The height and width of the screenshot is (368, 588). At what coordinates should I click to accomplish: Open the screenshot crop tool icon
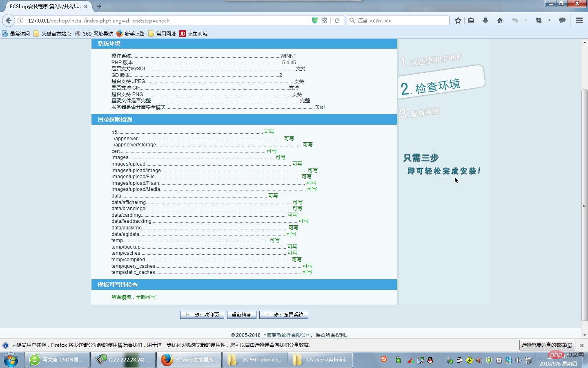pos(539,20)
